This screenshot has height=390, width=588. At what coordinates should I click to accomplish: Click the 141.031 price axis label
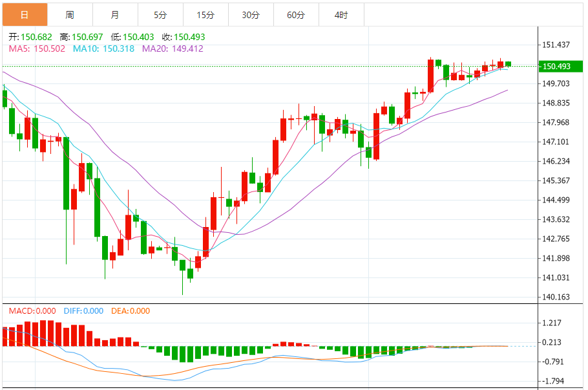pyautogui.click(x=556, y=277)
